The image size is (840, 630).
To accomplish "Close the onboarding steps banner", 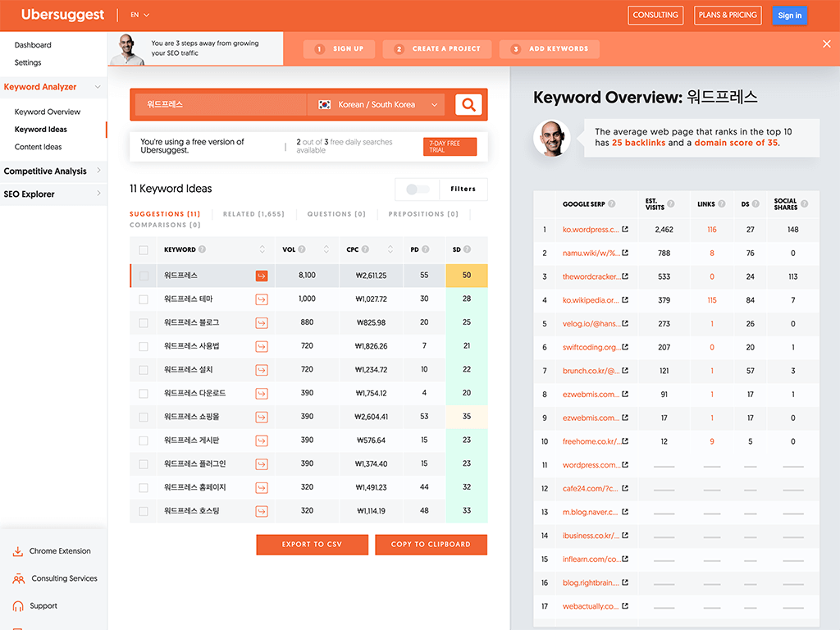I will (827, 44).
